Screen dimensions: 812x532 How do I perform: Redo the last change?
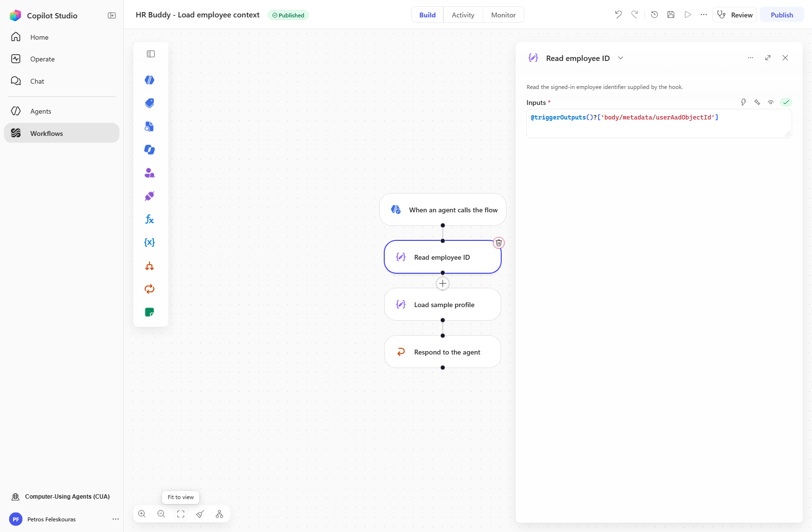coord(635,15)
